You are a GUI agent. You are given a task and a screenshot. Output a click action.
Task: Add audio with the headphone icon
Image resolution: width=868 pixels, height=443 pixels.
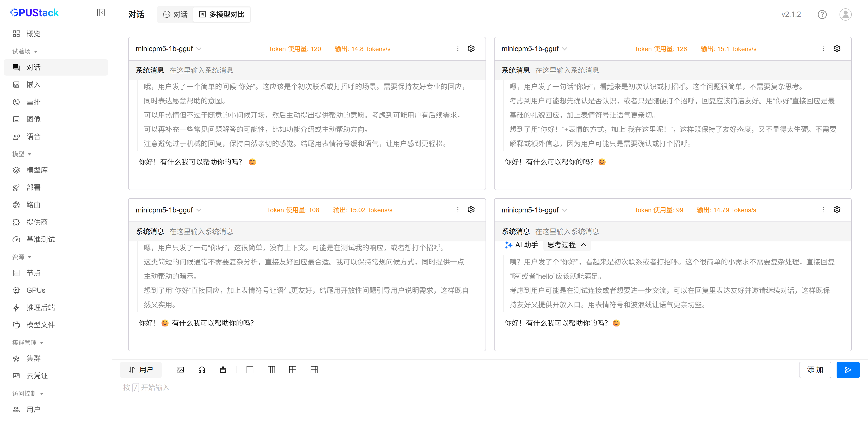point(202,370)
